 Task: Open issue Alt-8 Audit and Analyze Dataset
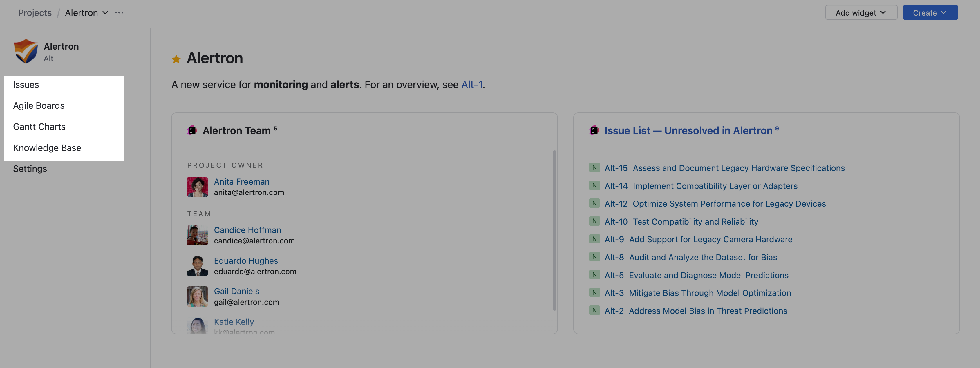point(691,257)
